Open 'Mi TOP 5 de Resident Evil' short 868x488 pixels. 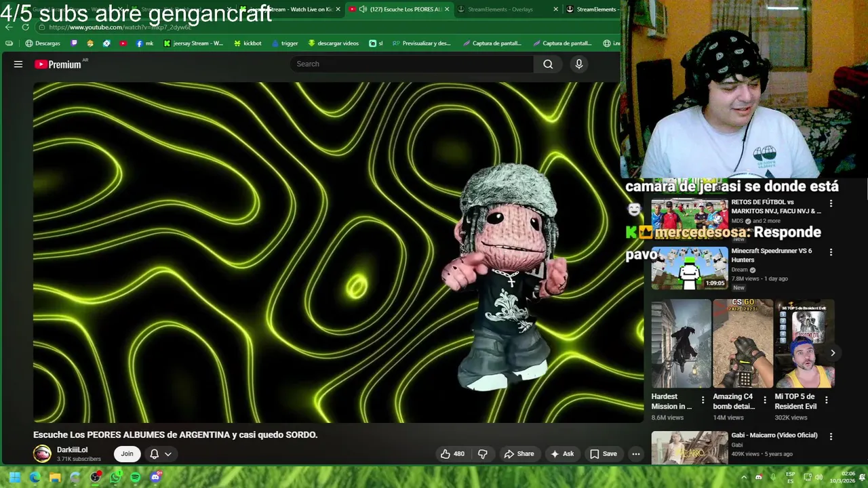pos(804,344)
